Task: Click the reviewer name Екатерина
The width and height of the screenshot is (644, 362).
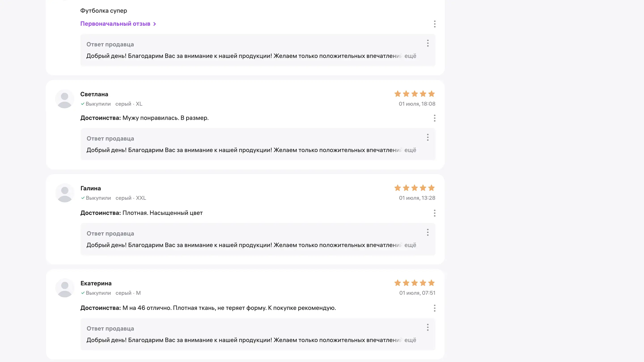Action: tap(96, 283)
